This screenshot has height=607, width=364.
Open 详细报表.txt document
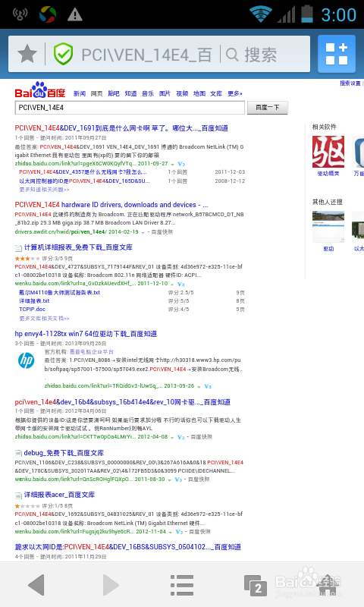click(34, 300)
